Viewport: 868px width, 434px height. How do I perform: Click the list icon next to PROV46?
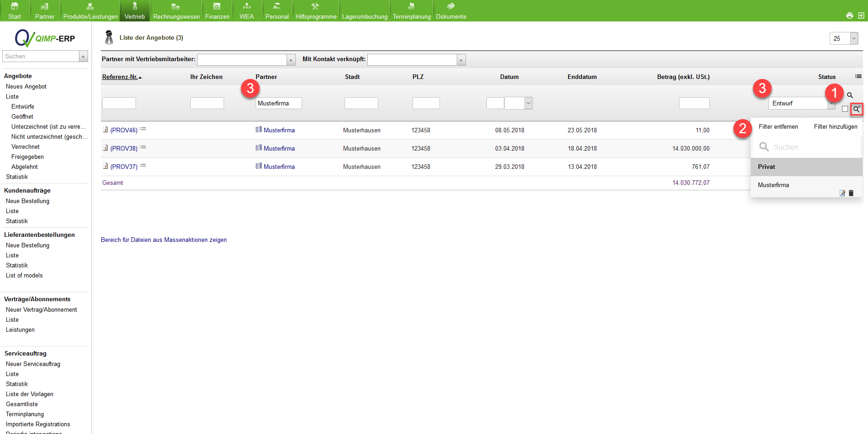[x=143, y=130]
